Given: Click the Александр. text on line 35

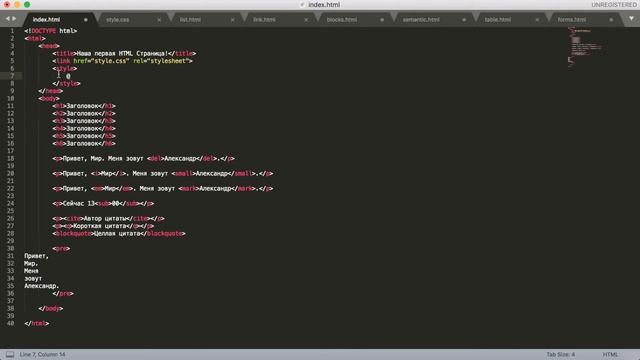Looking at the screenshot, I should (x=41, y=286).
